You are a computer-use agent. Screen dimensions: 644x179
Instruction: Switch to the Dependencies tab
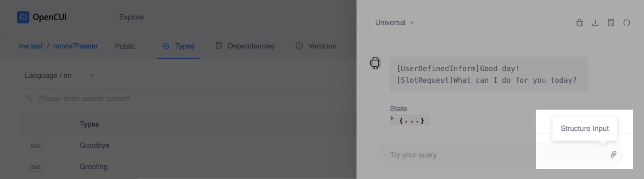[x=245, y=46]
